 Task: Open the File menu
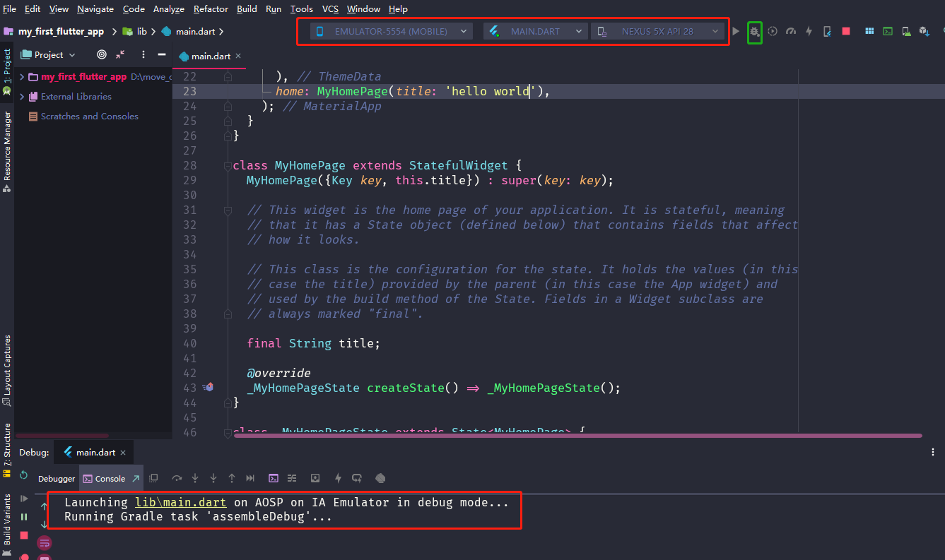coord(9,8)
